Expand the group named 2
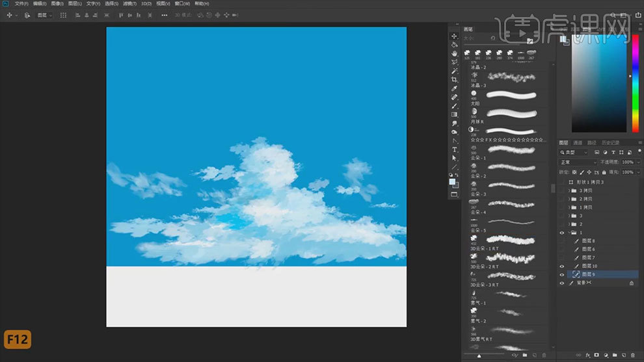The width and height of the screenshot is (644, 362). 569,224
